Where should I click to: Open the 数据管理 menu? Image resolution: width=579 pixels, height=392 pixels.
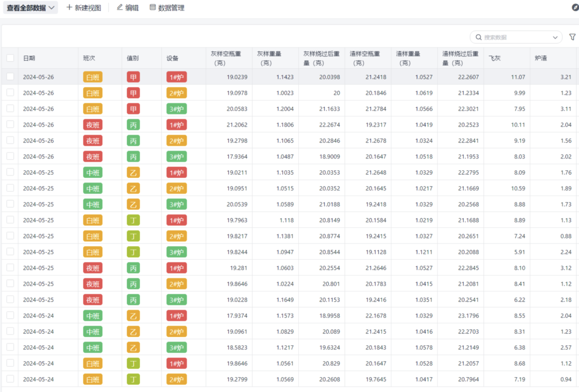[x=171, y=8]
